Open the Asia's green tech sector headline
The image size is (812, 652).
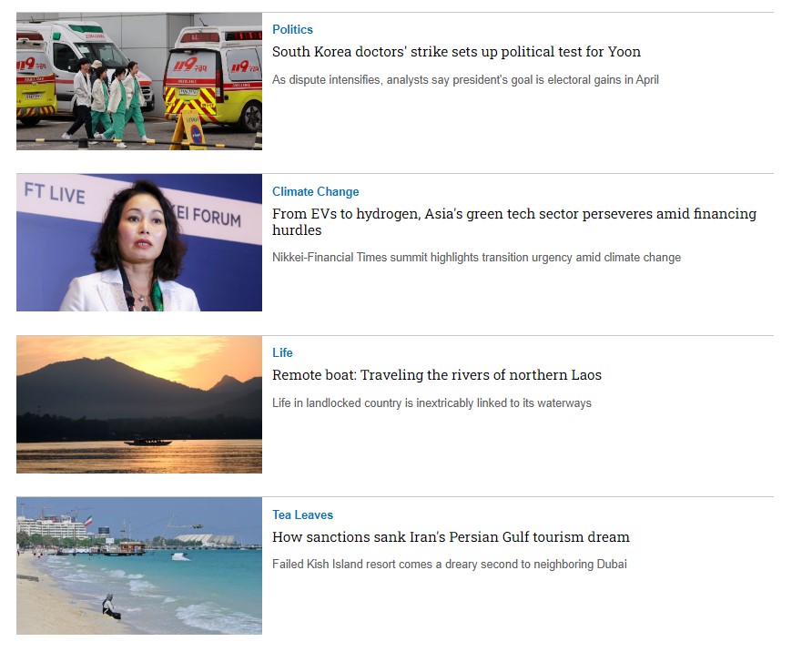514,221
